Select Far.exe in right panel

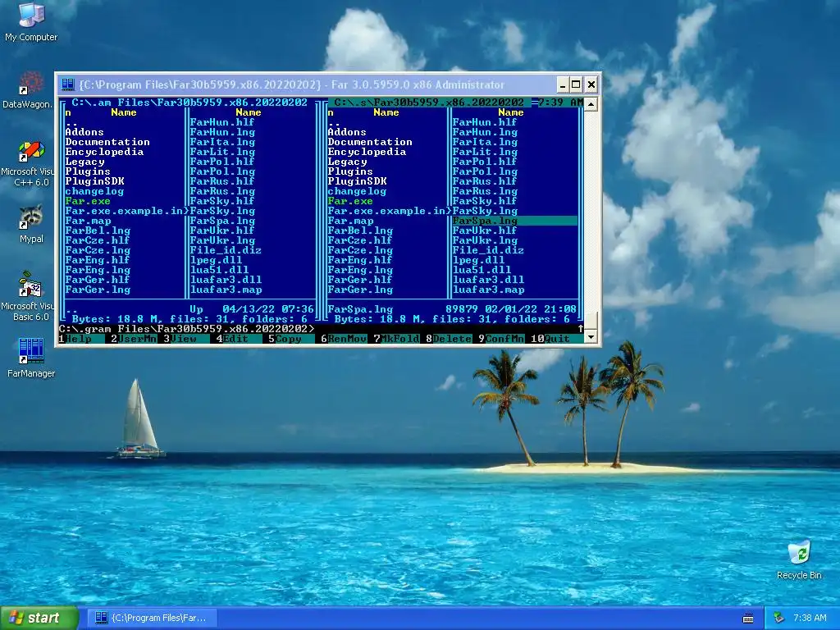pos(350,201)
